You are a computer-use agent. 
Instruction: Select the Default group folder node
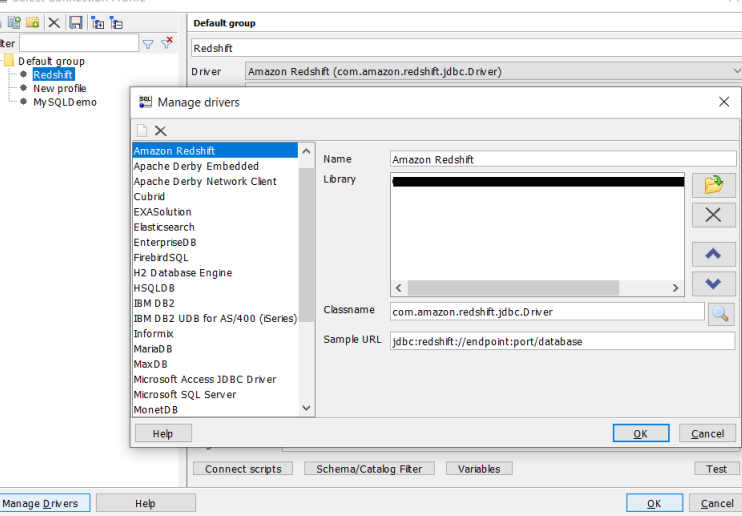50,61
